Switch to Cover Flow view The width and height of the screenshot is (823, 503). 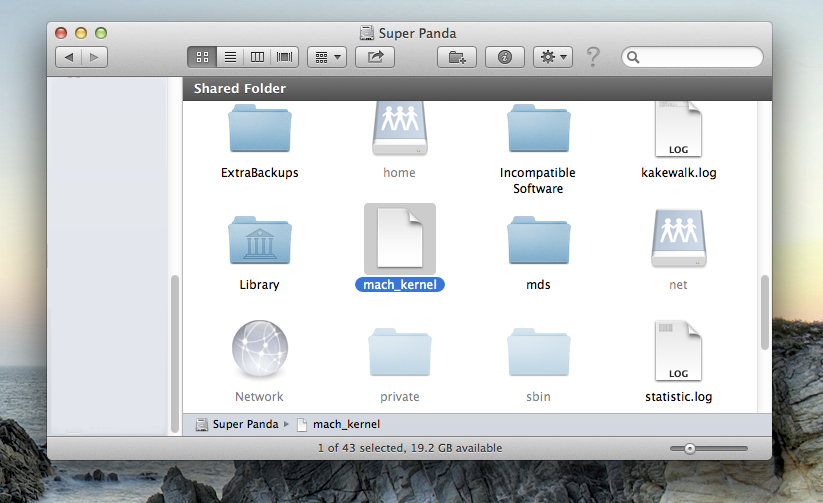click(284, 57)
